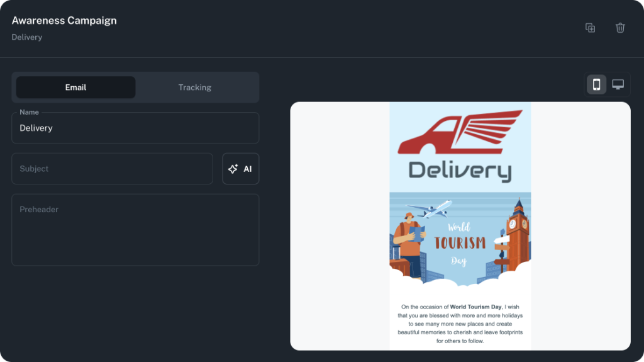This screenshot has width=644, height=362.
Task: Click the gray Delivery wordmark in preview
Action: click(460, 170)
